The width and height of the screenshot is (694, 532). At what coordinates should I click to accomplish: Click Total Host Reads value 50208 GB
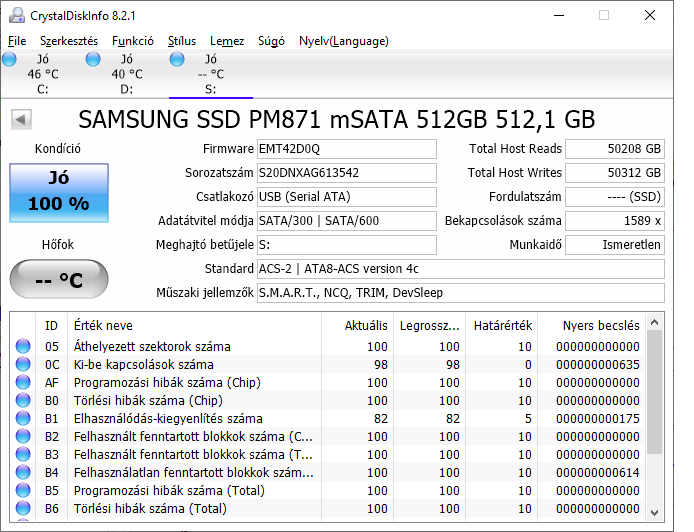tap(615, 149)
